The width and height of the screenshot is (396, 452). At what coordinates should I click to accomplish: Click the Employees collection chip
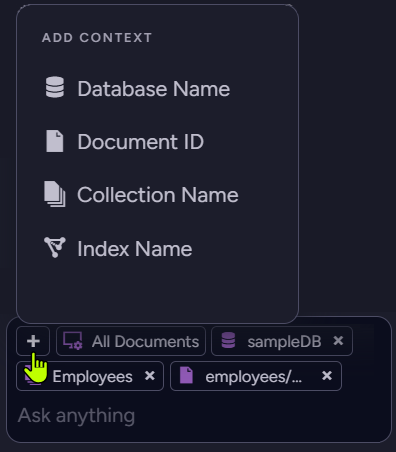click(x=90, y=376)
